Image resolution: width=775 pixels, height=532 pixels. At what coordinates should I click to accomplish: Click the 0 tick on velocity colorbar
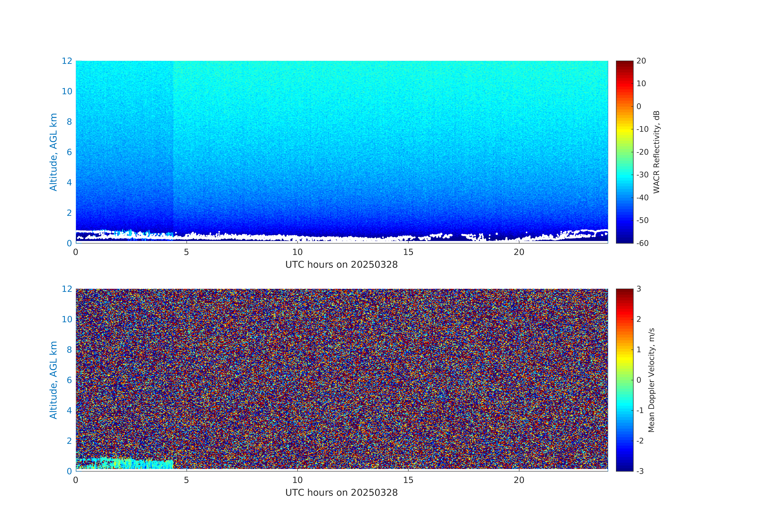point(639,380)
